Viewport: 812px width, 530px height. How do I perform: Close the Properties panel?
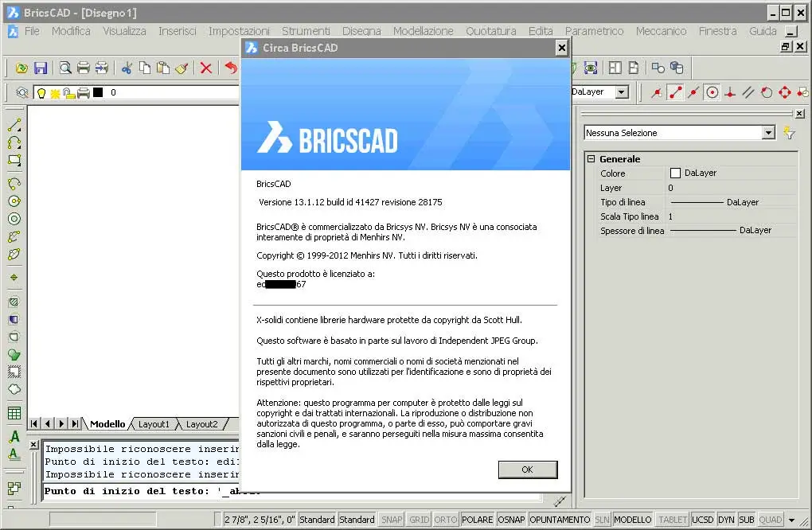pyautogui.click(x=799, y=113)
